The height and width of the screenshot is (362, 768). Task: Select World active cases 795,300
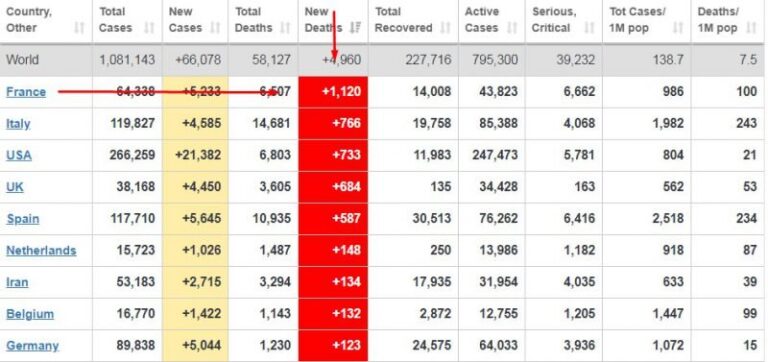pos(495,60)
